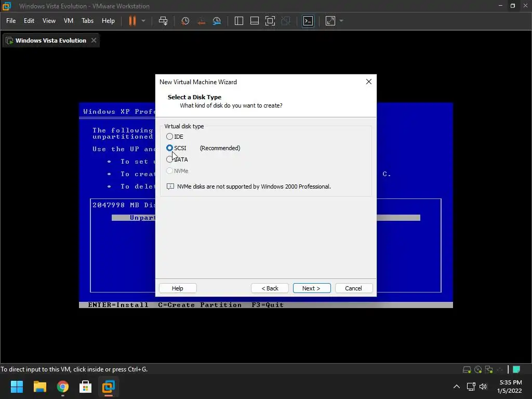Close the Windows Vista Evolution tab

click(94, 41)
